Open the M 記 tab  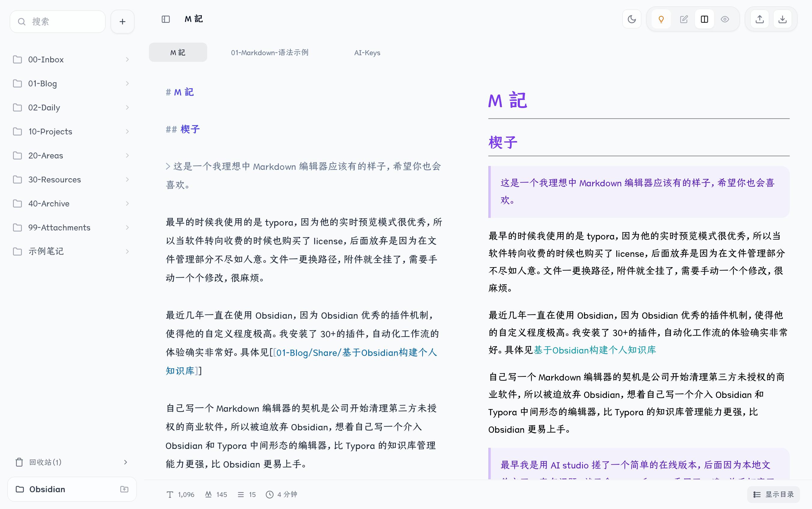coord(178,53)
